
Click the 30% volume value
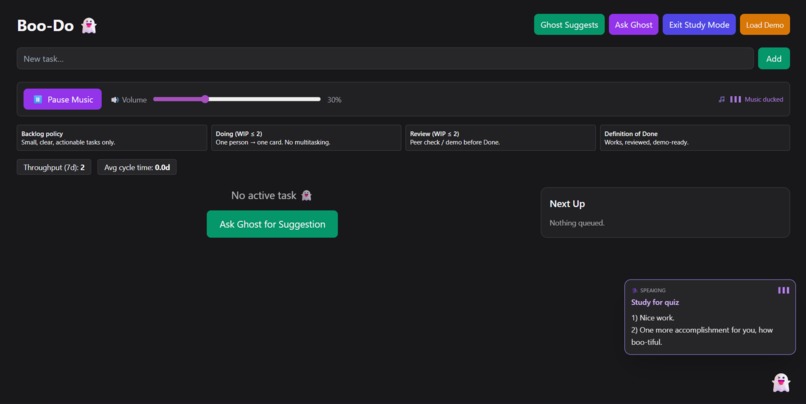334,100
